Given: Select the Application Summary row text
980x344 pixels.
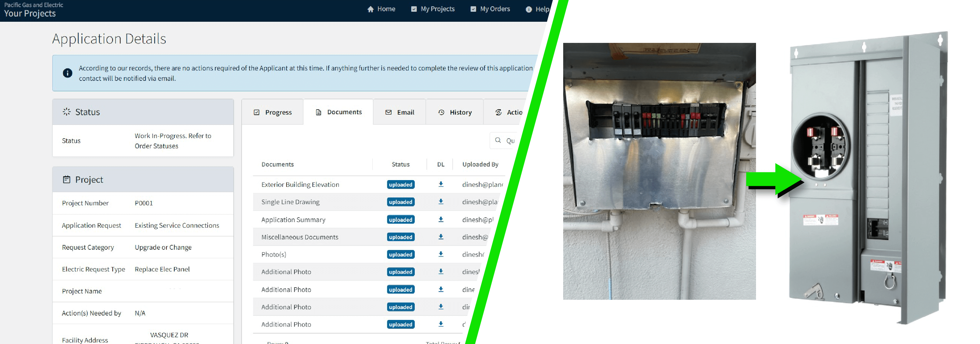Looking at the screenshot, I should pos(293,220).
